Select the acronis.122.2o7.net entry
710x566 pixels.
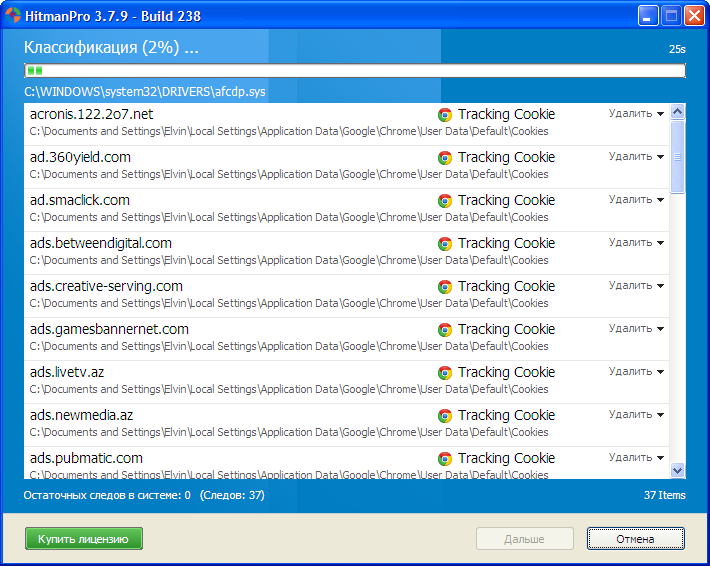point(346,124)
